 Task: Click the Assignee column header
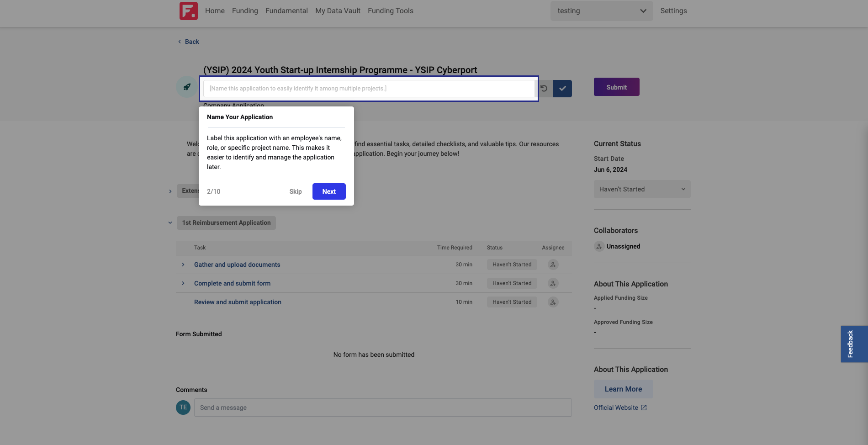553,248
